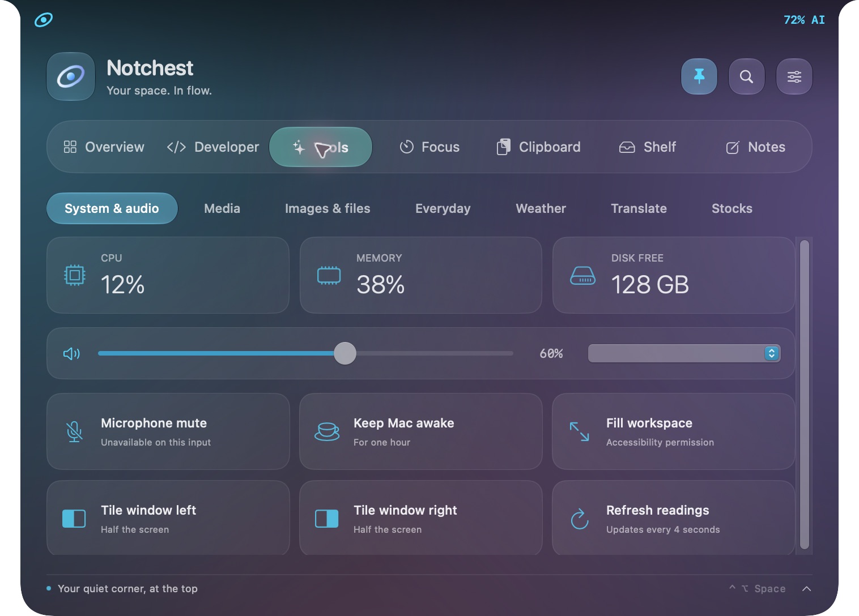859x616 pixels.
Task: Click the right-half tile icon
Action: (327, 519)
